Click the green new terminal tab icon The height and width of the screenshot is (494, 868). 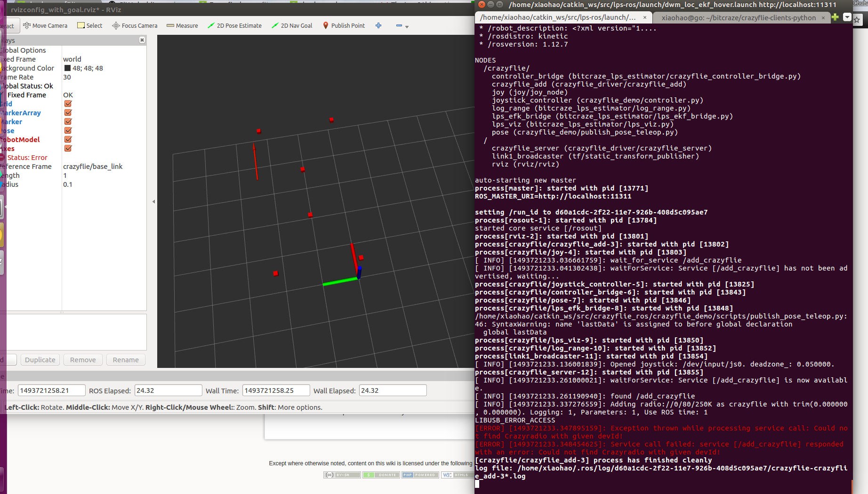click(x=835, y=17)
